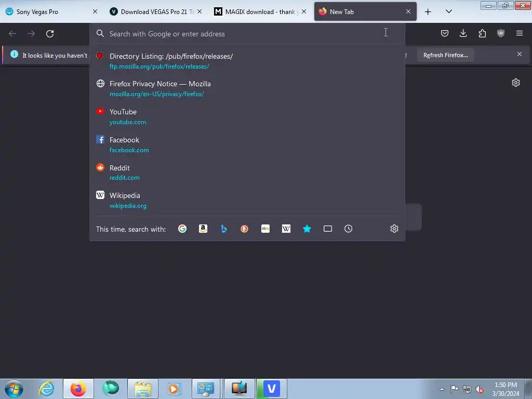
Task: Search this time with Bing icon
Action: pos(224,229)
